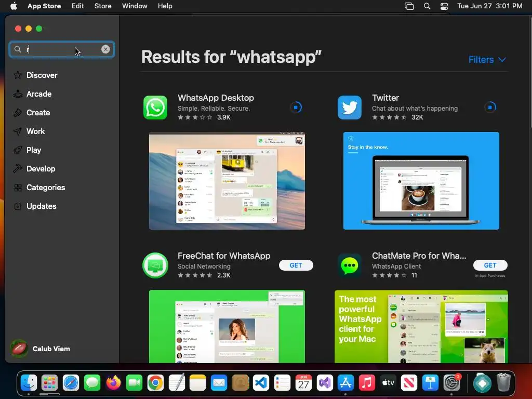
Task: Open Messages from the dock
Action: click(92, 383)
